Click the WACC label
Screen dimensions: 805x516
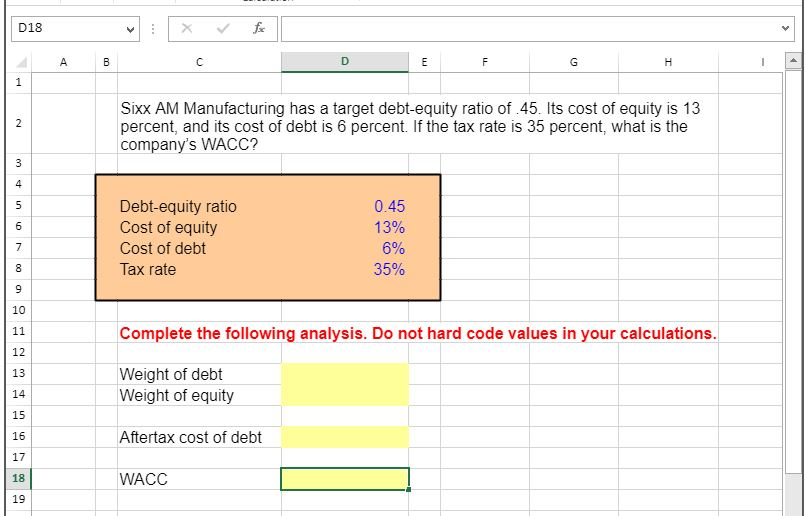pos(144,480)
